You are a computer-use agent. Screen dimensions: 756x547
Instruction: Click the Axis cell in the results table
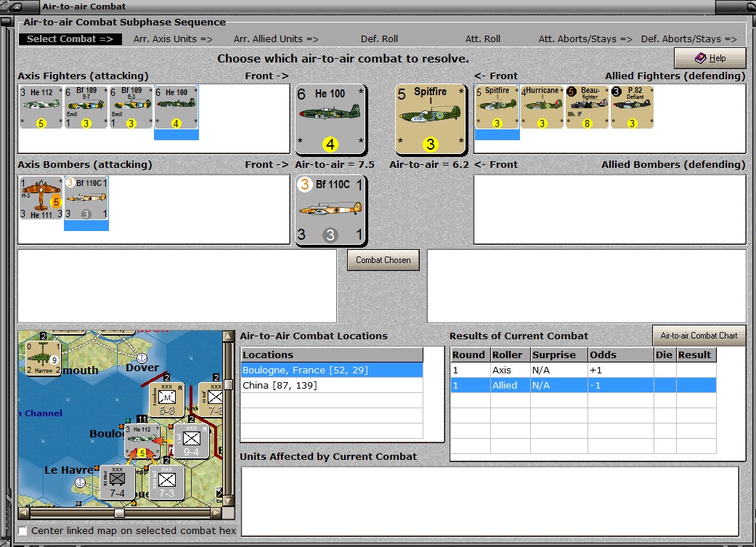point(510,370)
